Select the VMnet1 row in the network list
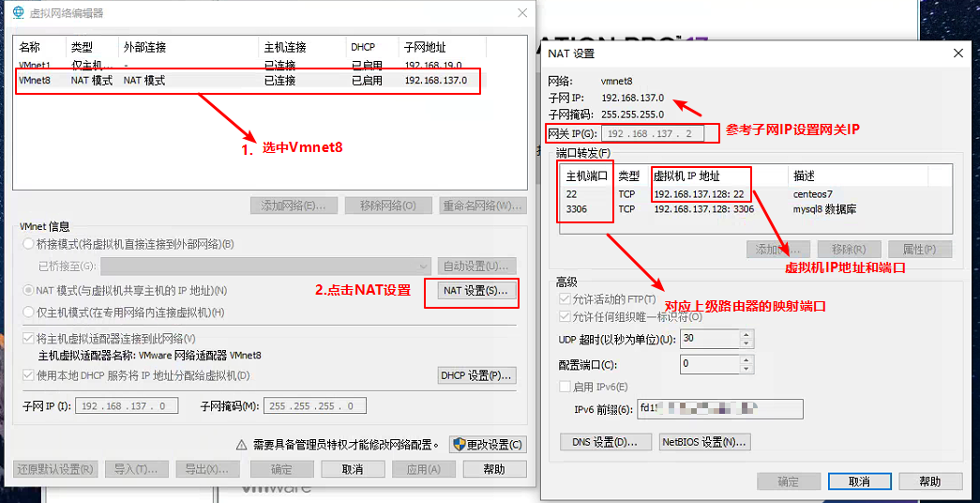 click(249, 65)
